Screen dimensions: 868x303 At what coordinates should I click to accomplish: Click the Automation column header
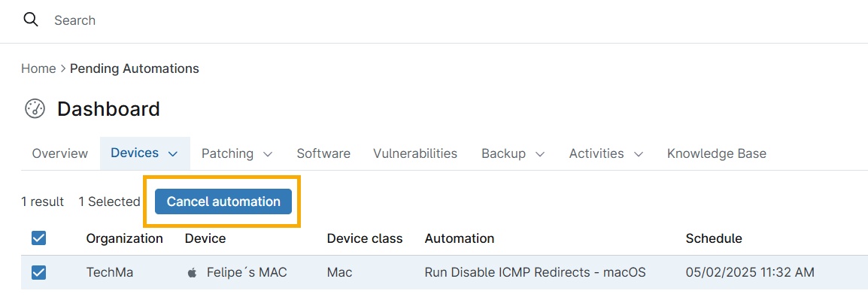[460, 238]
